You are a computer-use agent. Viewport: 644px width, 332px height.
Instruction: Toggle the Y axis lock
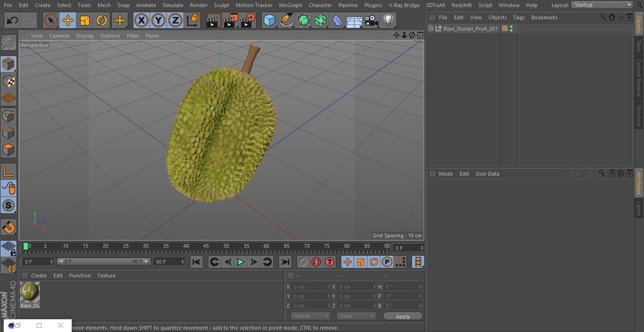(x=158, y=21)
